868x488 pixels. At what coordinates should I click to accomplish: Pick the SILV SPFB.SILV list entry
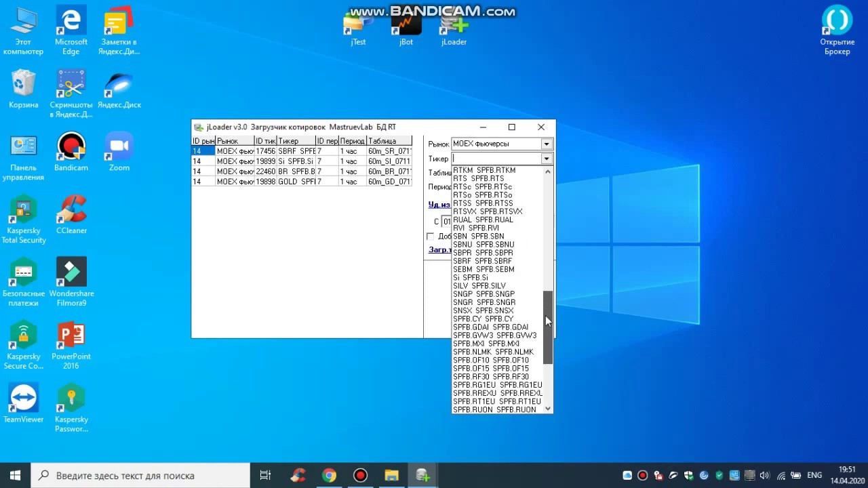coord(479,286)
